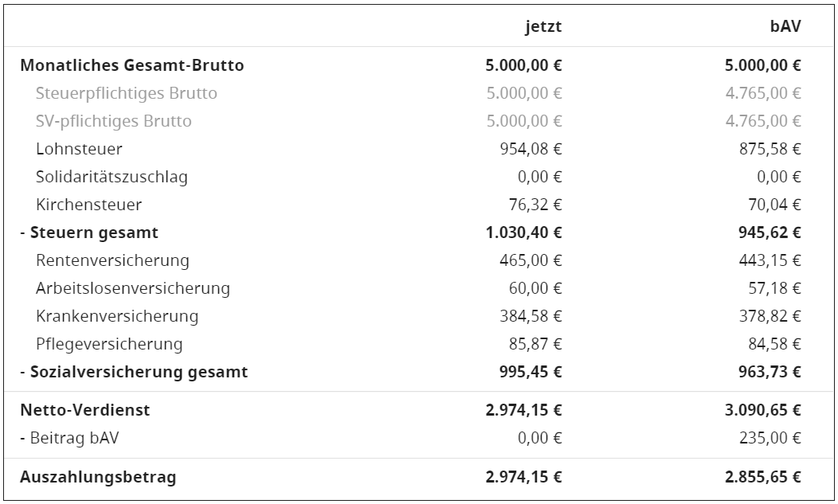This screenshot has height=504, width=838.
Task: Click the "- Sozialversicherung gesamt" label
Action: [134, 372]
